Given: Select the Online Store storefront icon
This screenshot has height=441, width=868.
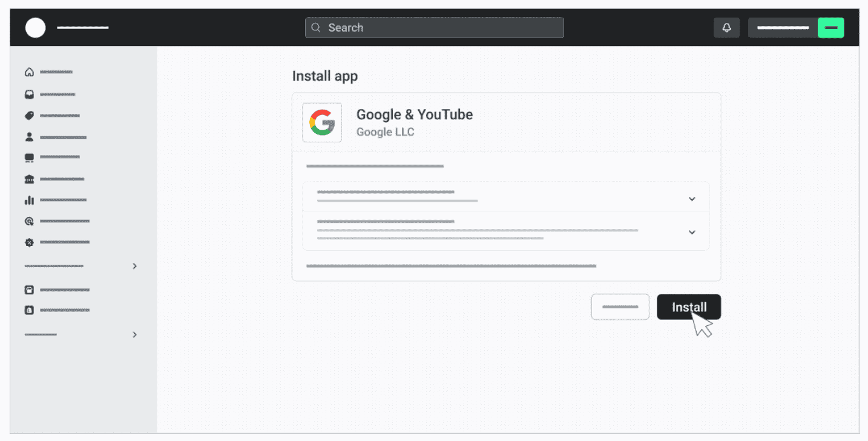Looking at the screenshot, I should click(x=29, y=290).
